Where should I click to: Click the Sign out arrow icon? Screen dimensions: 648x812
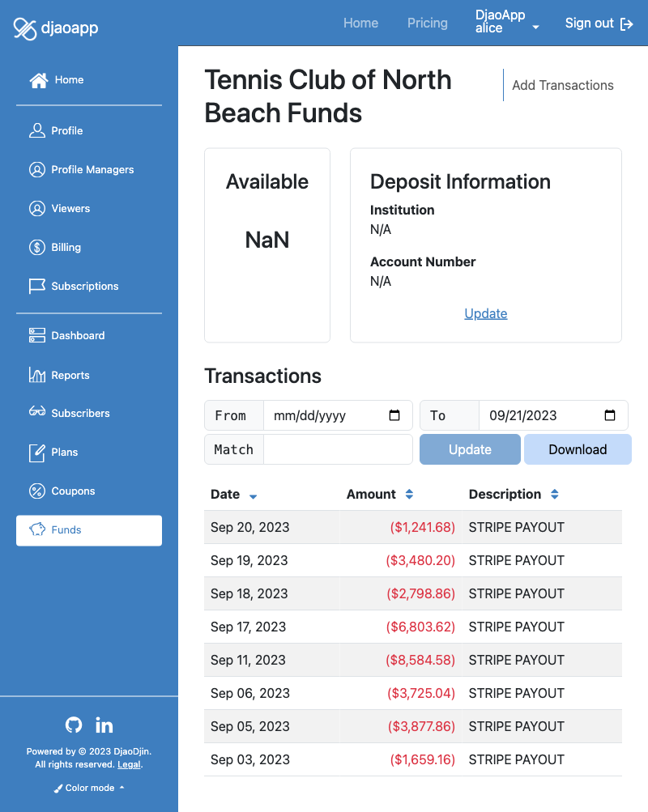(x=627, y=23)
